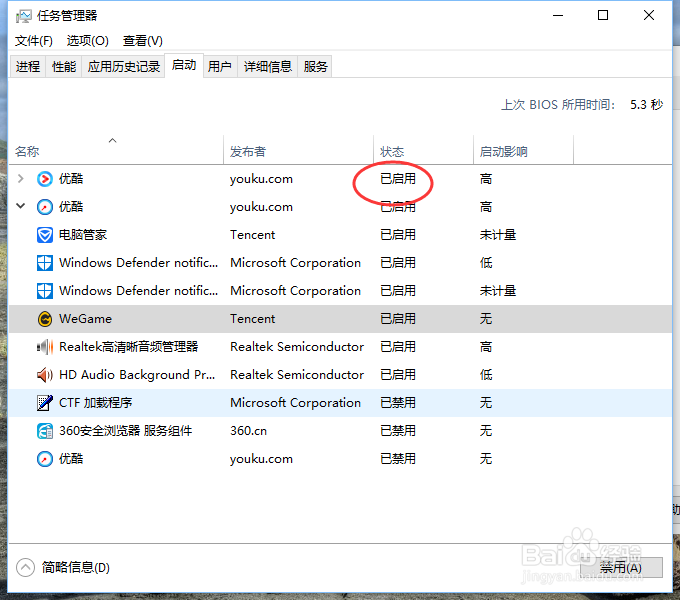The image size is (680, 600).
Task: Click 已禁用 status in 360安全浏览器 row
Action: [398, 431]
